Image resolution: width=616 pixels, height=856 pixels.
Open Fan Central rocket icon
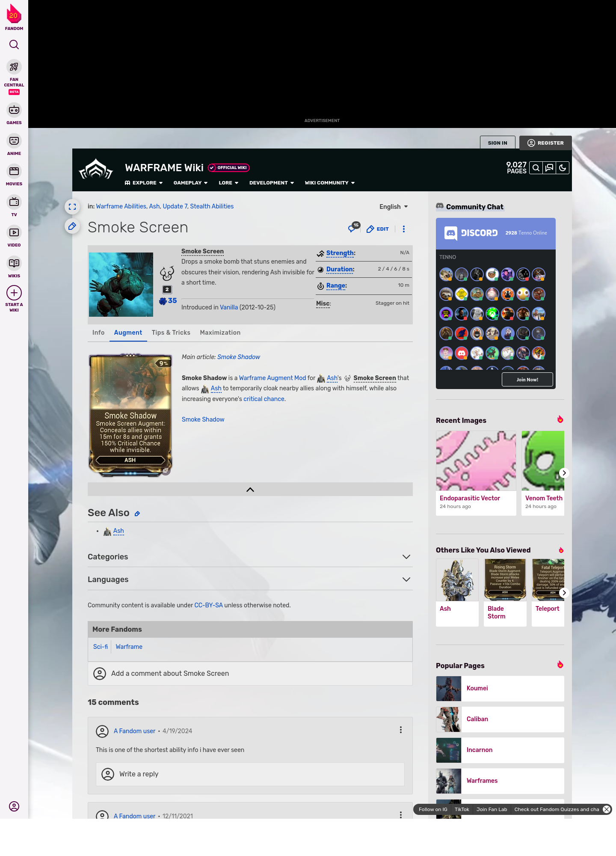click(x=14, y=67)
